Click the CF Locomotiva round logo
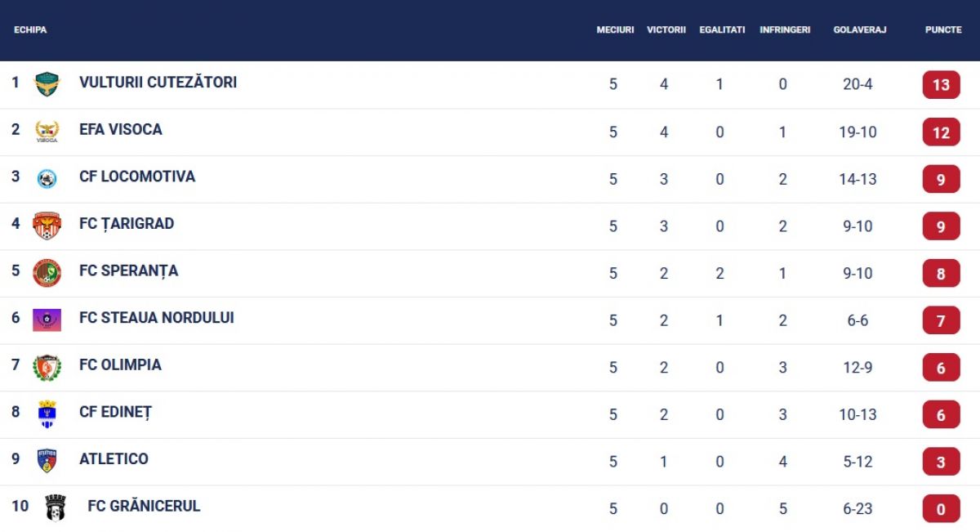Viewport: 980px width, 532px height. [47, 179]
